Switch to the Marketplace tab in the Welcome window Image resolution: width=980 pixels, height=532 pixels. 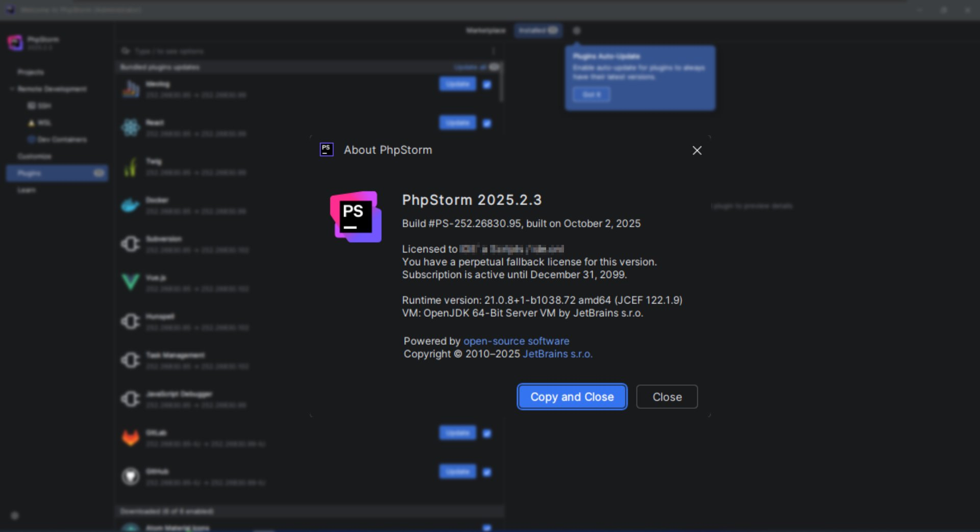(x=485, y=31)
